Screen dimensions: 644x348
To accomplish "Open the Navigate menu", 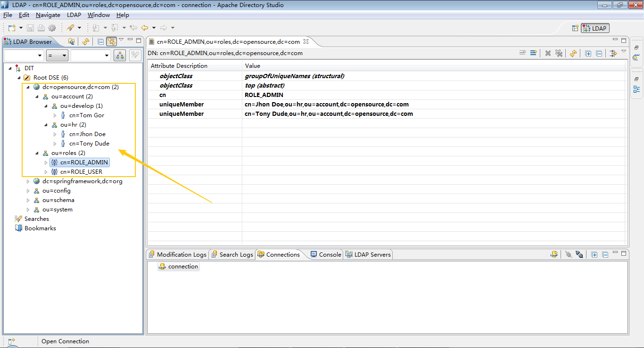I will 48,15.
